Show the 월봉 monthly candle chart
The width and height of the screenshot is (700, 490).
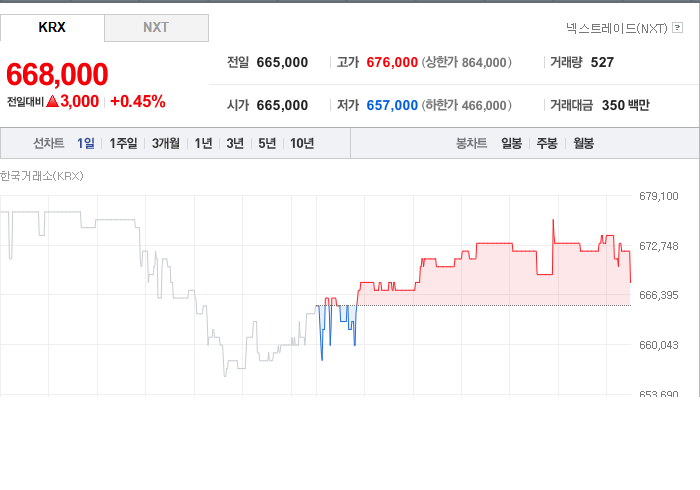[x=583, y=143]
